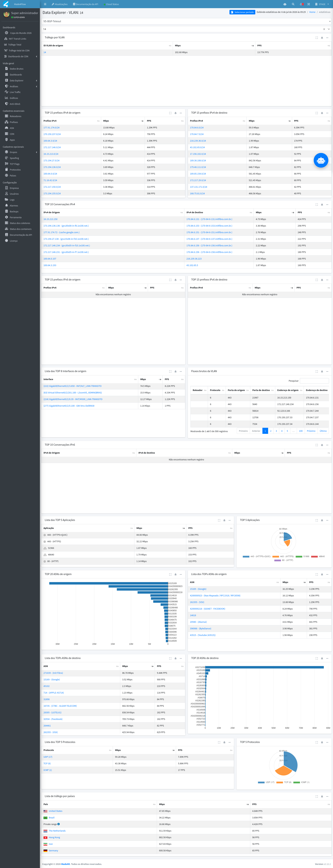Toggle 443 - (HTTPS) legend in Aplicações chart
333x868 pixels.
(x=283, y=556)
